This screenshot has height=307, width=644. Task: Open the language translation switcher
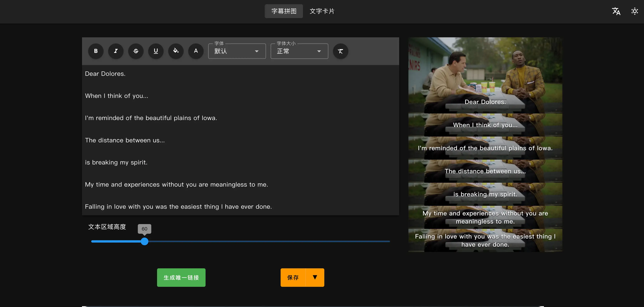616,11
